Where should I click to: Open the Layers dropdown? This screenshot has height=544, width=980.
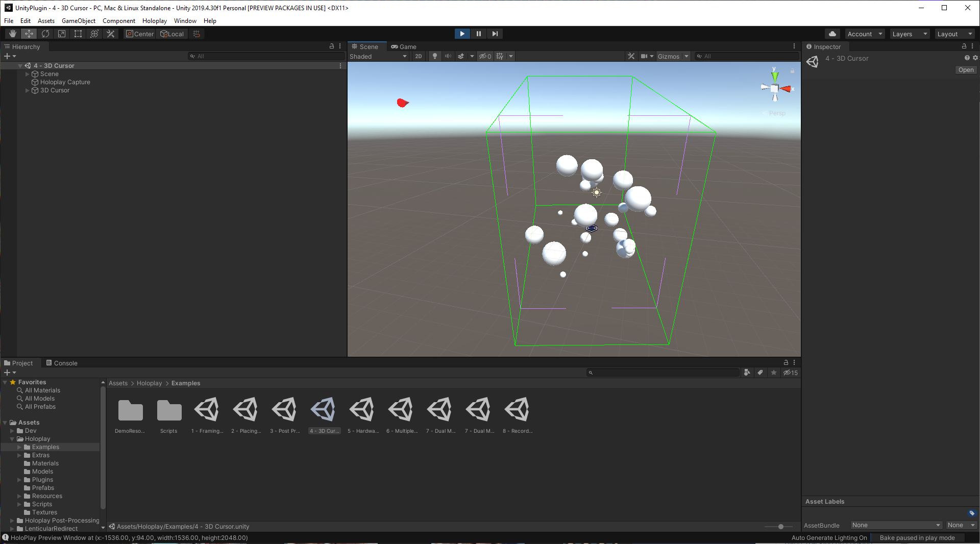(909, 34)
